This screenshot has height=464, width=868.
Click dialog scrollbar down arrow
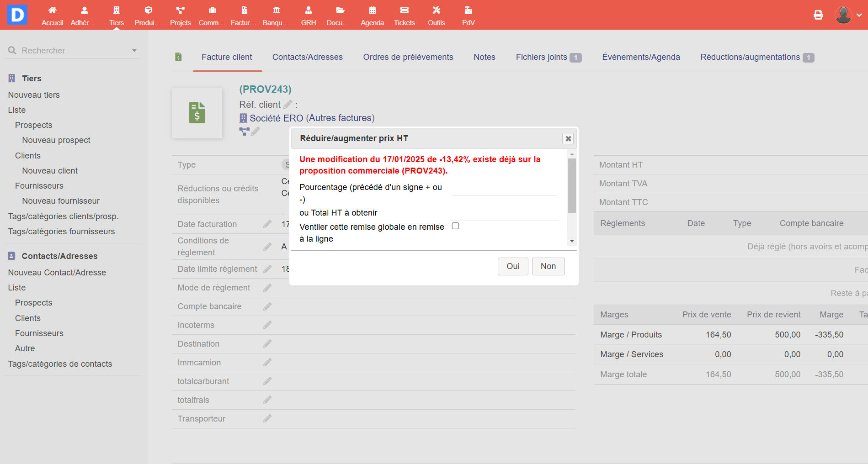[x=572, y=241]
